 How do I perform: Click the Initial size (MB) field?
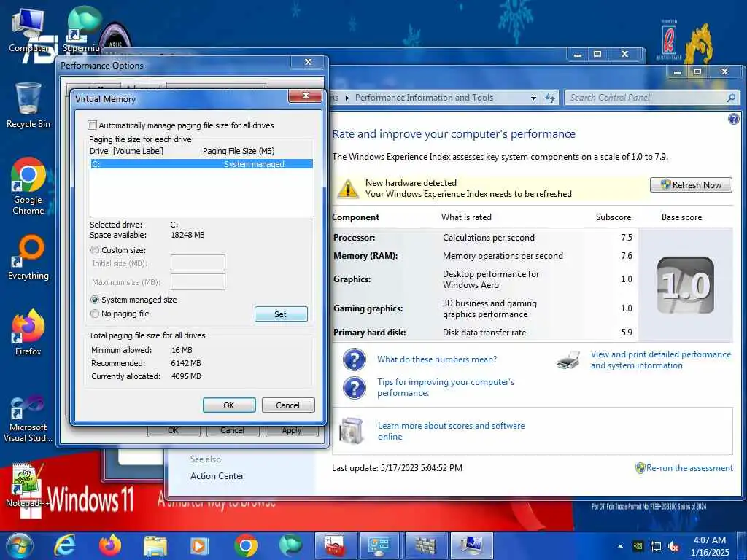(198, 262)
